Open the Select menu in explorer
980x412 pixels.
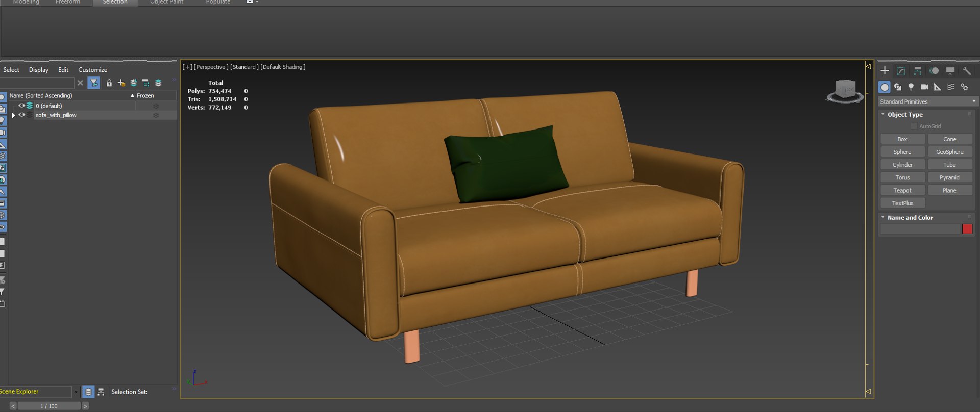pos(11,70)
